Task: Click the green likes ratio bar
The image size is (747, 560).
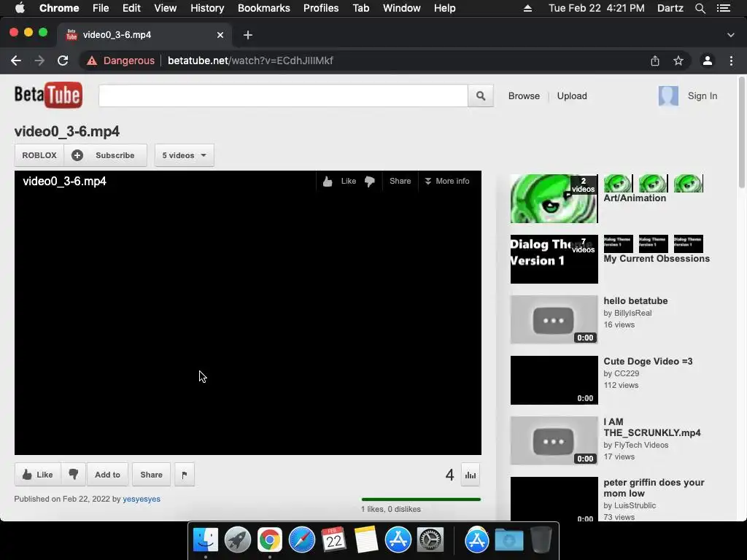Action: point(421,499)
